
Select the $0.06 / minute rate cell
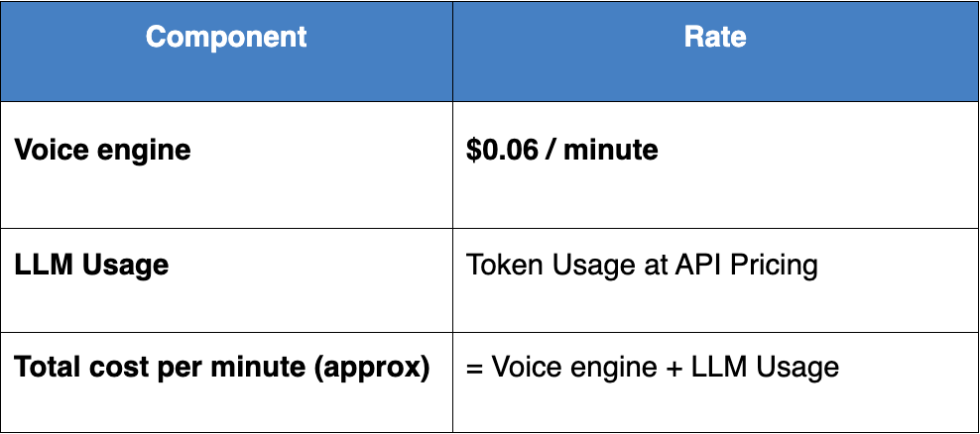pos(561,151)
